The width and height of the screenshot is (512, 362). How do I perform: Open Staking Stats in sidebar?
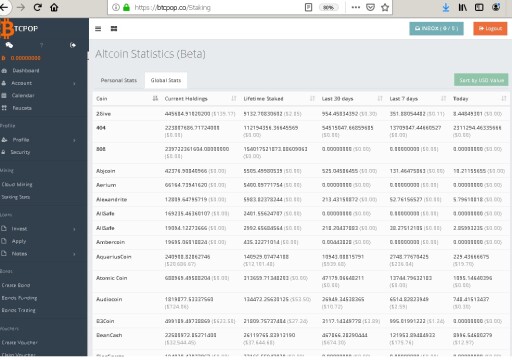point(16,197)
